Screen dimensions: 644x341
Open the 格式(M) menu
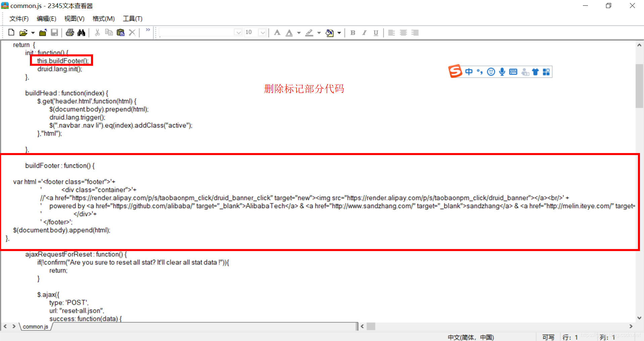(103, 19)
